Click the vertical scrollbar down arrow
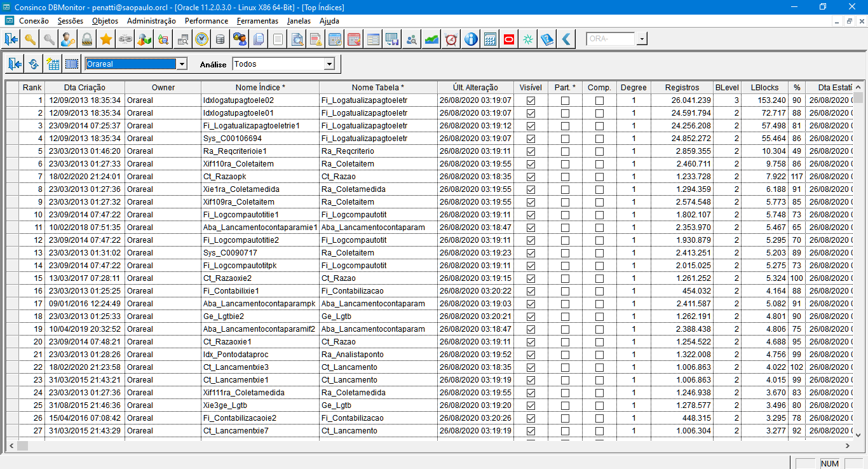This screenshot has height=469, width=868. coord(858,435)
